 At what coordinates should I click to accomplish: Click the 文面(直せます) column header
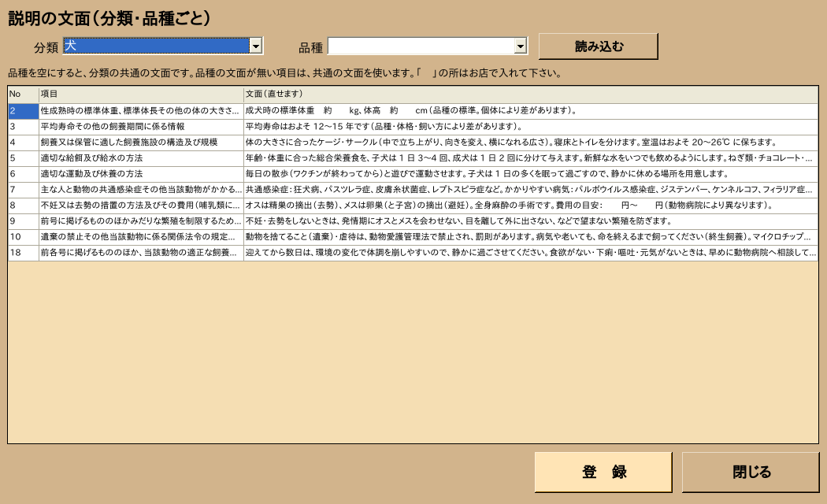coord(531,94)
